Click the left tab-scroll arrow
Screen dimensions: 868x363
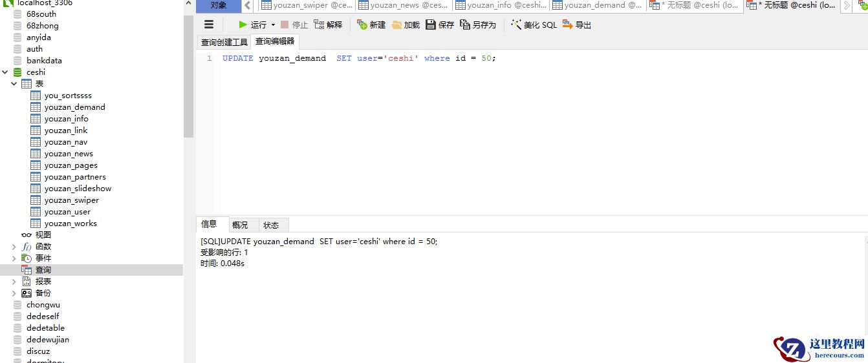248,6
